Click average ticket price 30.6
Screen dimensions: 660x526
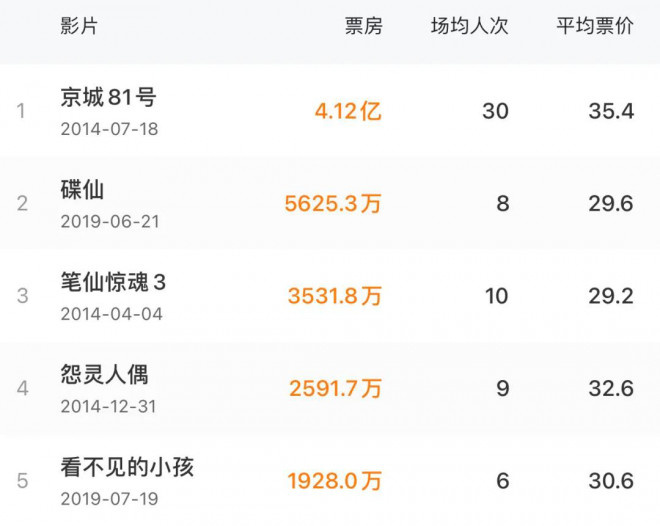(x=611, y=482)
